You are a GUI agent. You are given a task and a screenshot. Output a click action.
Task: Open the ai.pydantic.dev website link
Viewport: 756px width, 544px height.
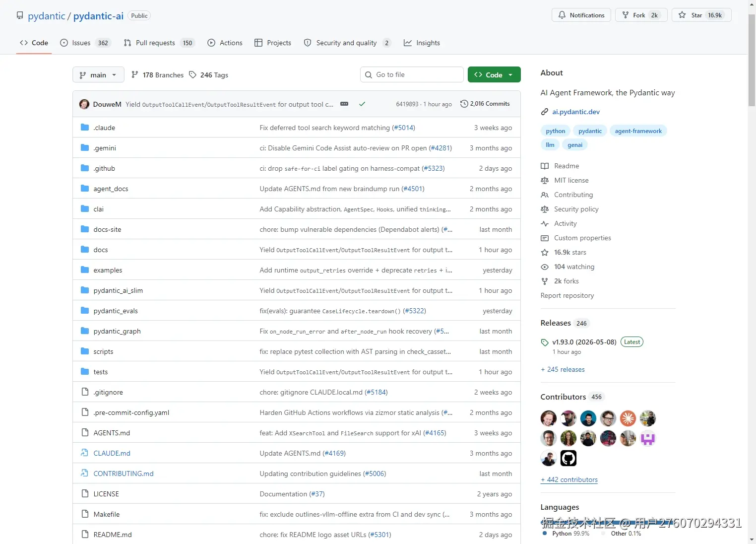tap(576, 112)
